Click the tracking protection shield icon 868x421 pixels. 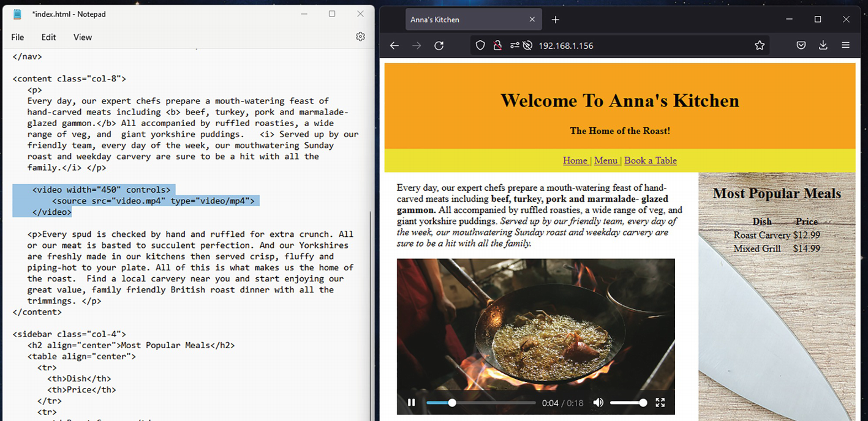(x=480, y=46)
